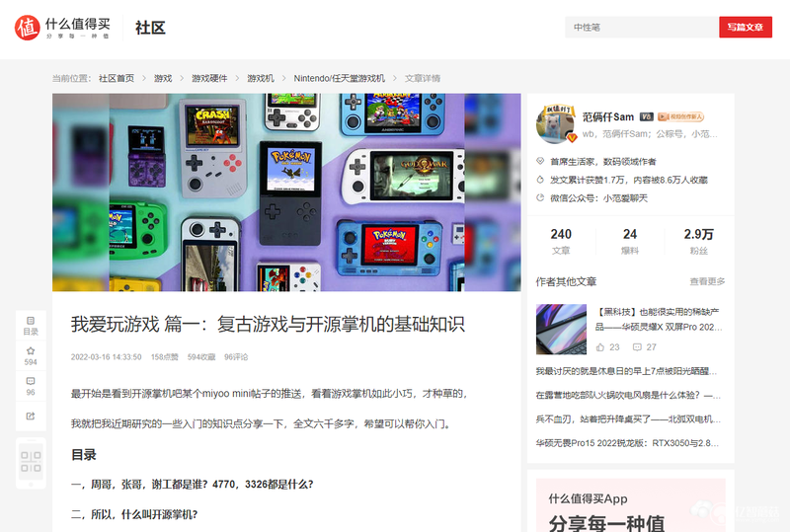Click author bio wb,范俩仟Sam

(650, 134)
